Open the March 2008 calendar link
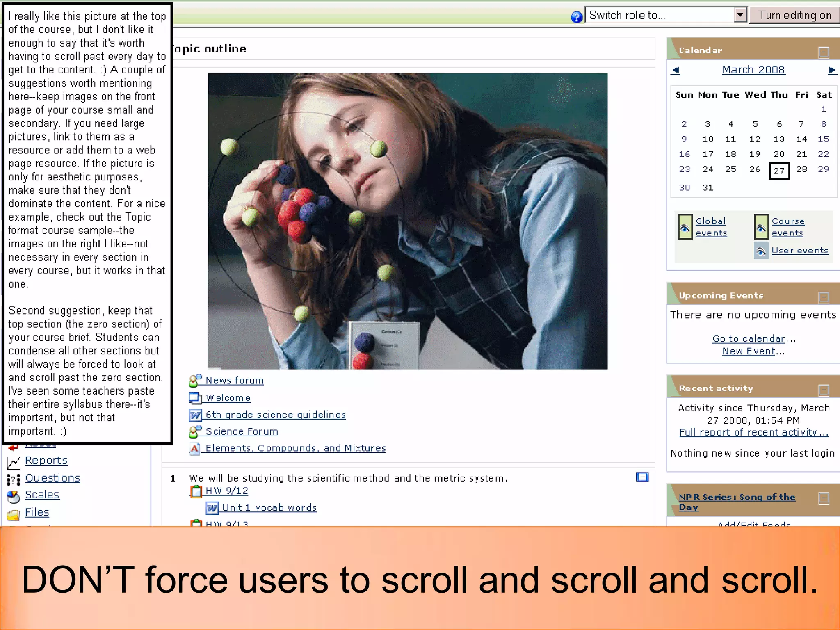 coord(753,70)
